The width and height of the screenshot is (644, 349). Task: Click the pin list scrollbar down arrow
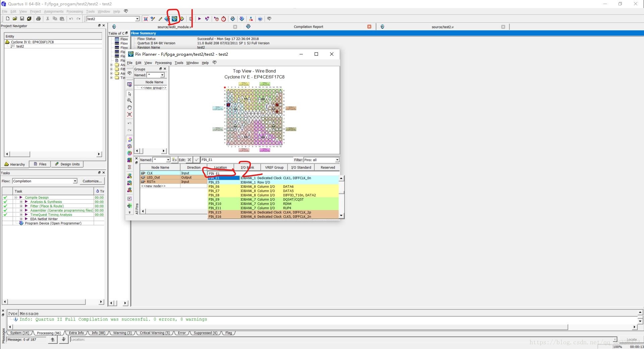(341, 215)
